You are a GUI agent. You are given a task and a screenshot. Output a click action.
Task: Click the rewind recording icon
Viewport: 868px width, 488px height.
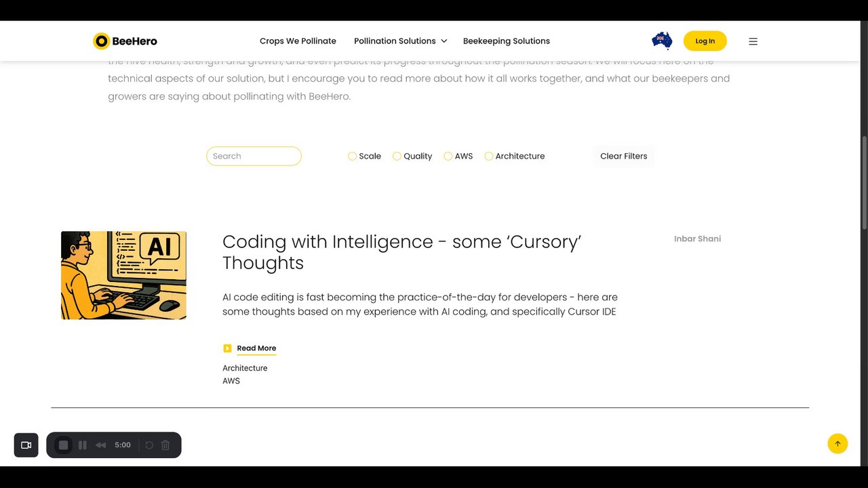click(101, 445)
